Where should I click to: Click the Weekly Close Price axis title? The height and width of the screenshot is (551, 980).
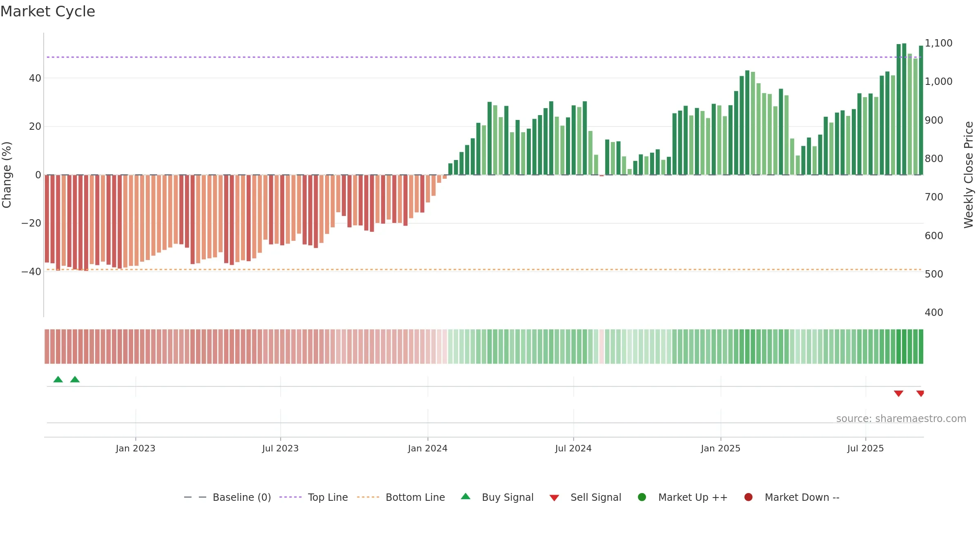coord(969,175)
